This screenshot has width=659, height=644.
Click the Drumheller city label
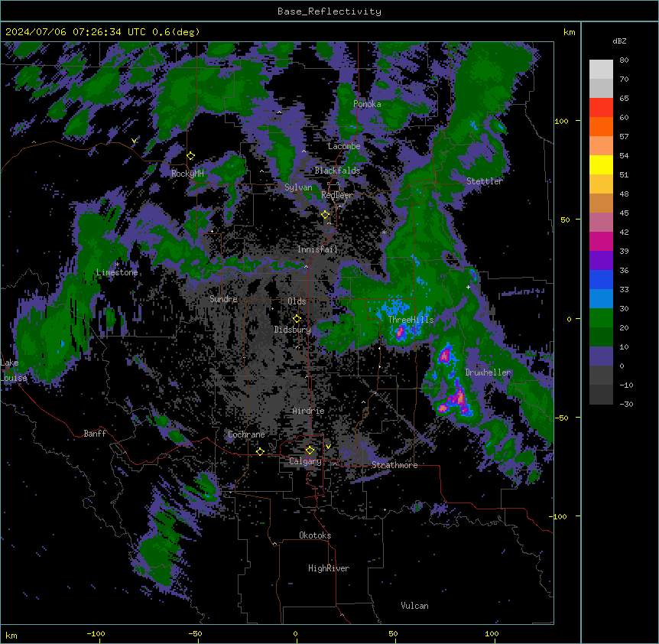[x=488, y=372]
